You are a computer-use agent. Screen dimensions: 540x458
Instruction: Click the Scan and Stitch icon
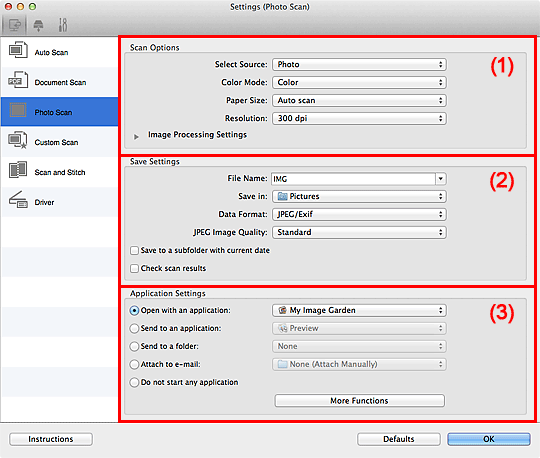point(18,170)
